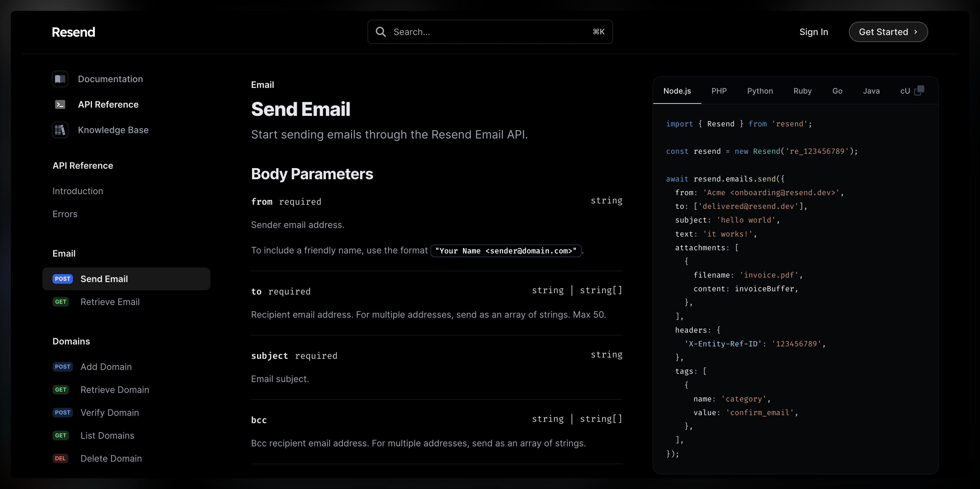980x489 pixels.
Task: Click the "subject" parameter name
Action: (269, 356)
